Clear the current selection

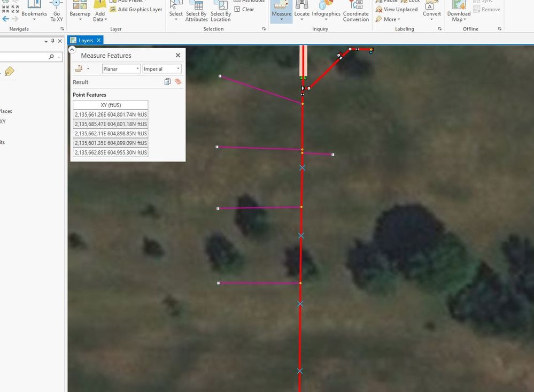(244, 10)
